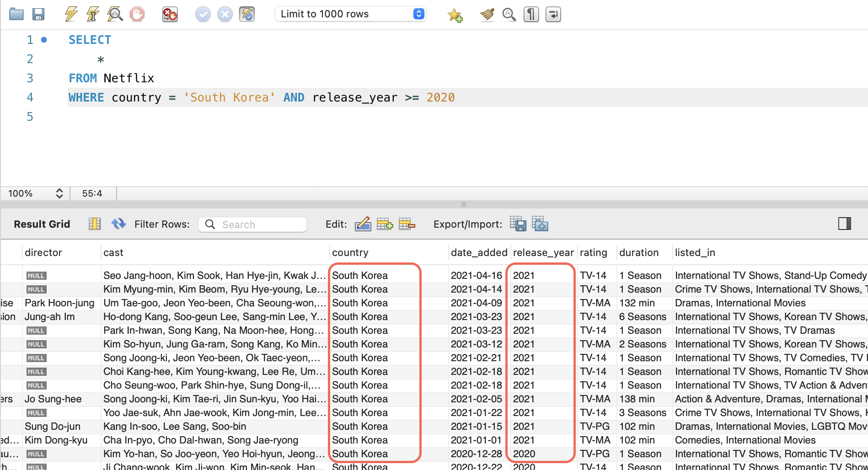Beautify the query with the broom icon

click(487, 15)
